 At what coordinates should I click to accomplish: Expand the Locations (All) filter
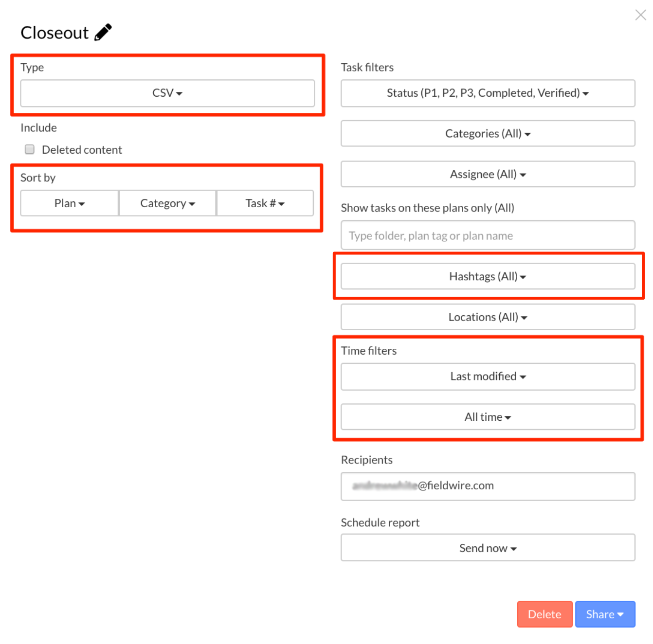pos(488,317)
